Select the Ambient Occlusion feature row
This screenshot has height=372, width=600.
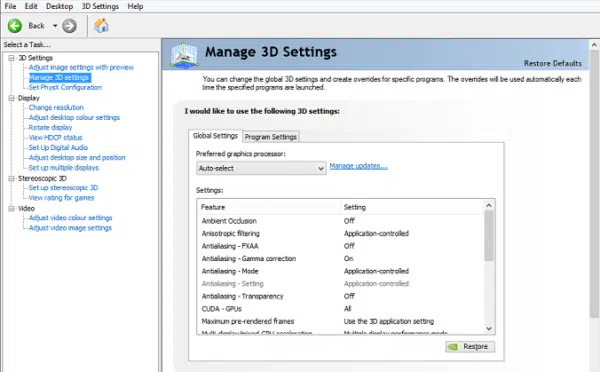click(341, 221)
